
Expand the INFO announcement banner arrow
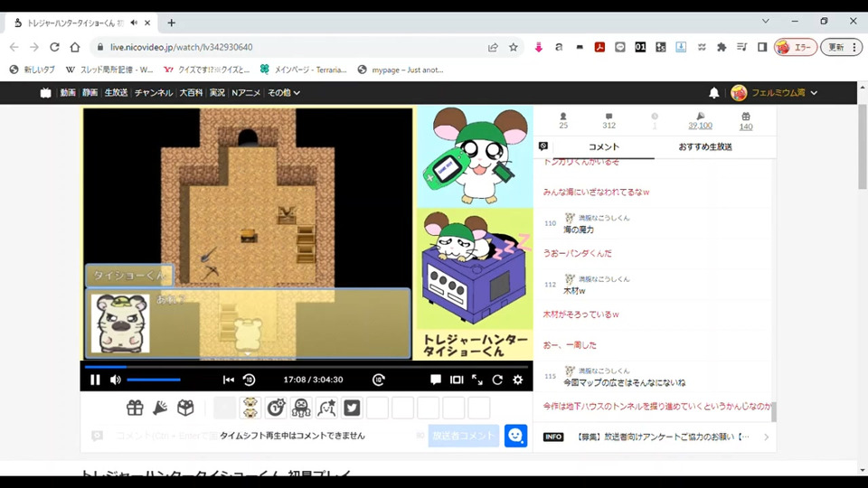click(766, 437)
